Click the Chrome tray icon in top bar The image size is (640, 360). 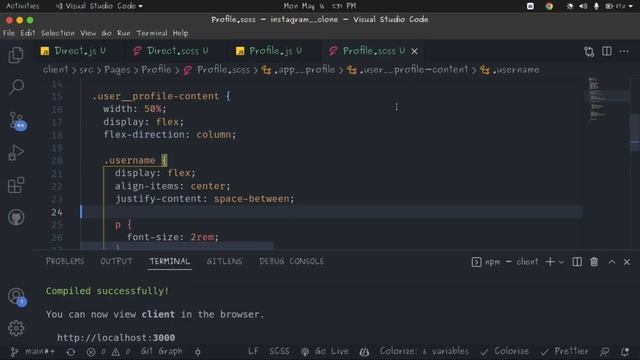point(549,6)
